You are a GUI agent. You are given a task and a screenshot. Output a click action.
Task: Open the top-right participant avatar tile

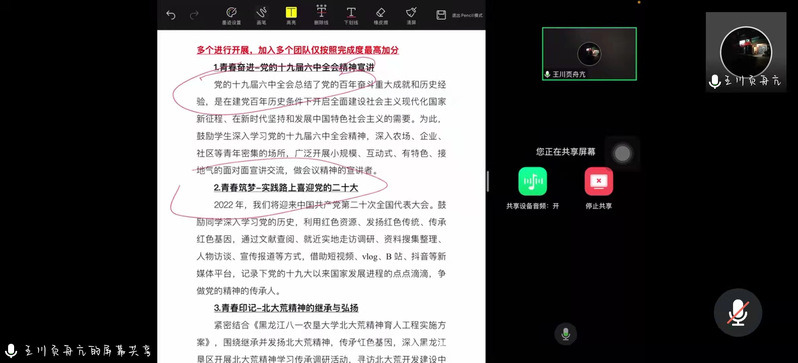coord(746,52)
